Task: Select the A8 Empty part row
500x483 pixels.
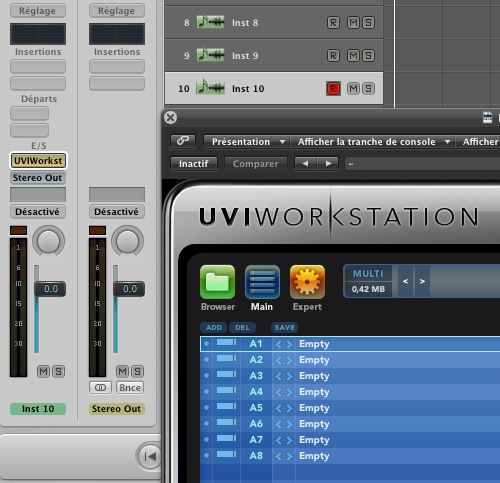Action: (x=350, y=456)
